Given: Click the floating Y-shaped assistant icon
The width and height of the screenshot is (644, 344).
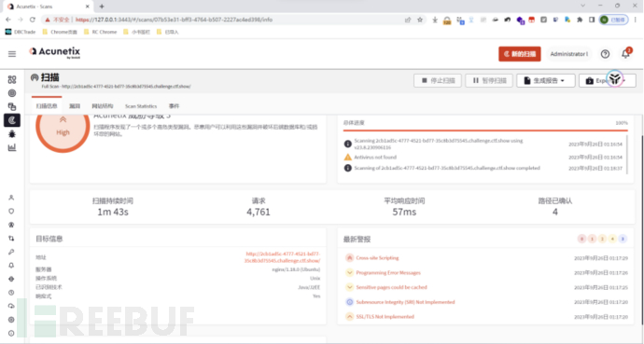Looking at the screenshot, I should [615, 78].
